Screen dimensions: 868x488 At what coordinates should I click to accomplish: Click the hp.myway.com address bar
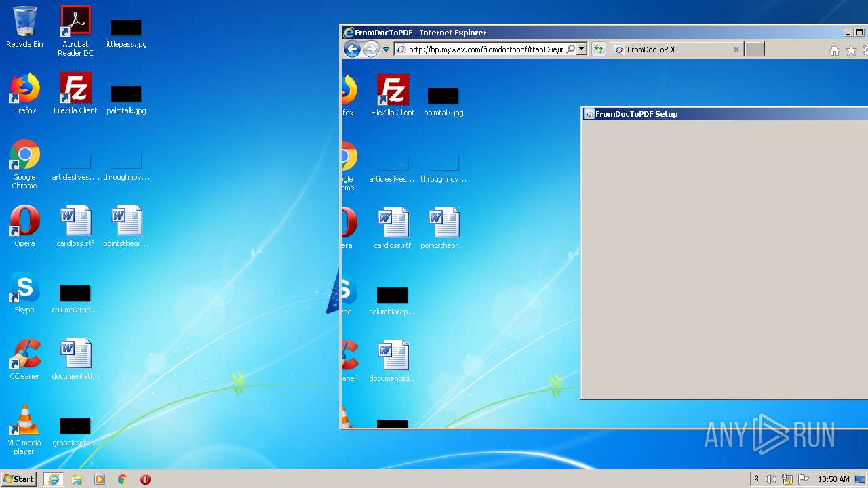tap(485, 49)
